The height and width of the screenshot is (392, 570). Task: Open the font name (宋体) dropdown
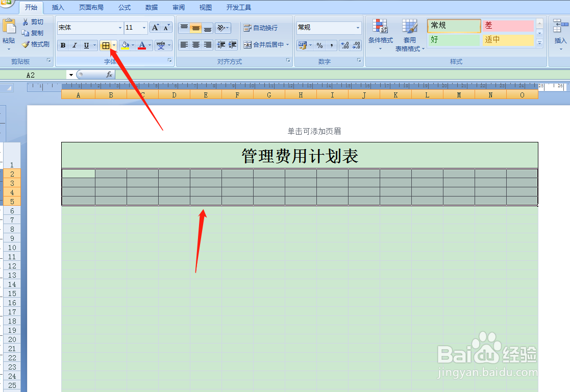click(x=119, y=27)
